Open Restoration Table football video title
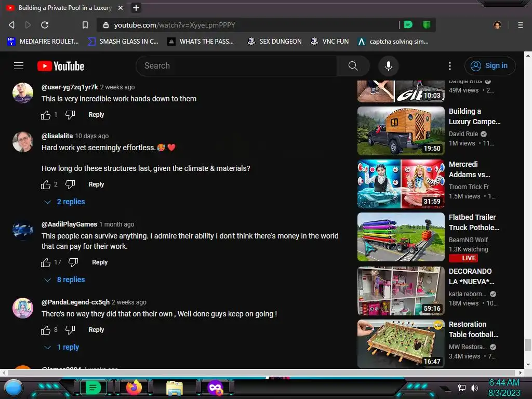532x399 pixels. click(x=473, y=329)
